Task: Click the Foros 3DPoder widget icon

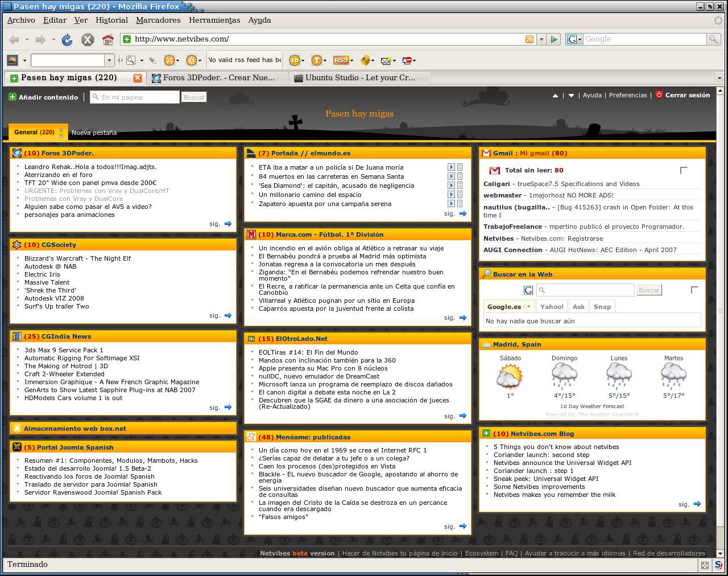Action: click(17, 153)
